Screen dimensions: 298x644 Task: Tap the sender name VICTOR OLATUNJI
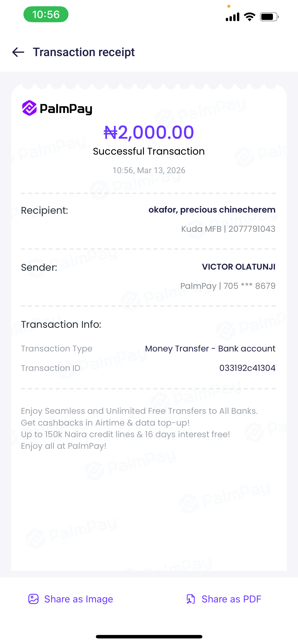click(238, 267)
